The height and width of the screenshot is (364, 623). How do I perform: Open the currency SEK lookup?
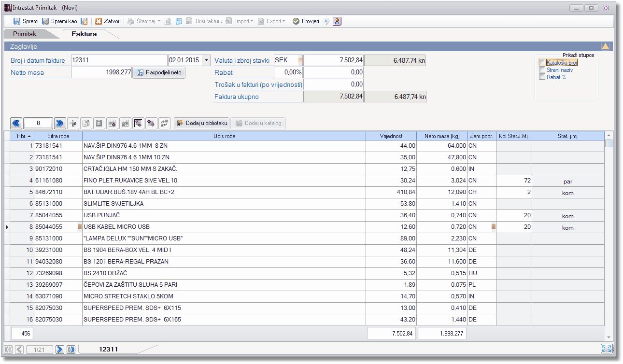click(x=300, y=60)
